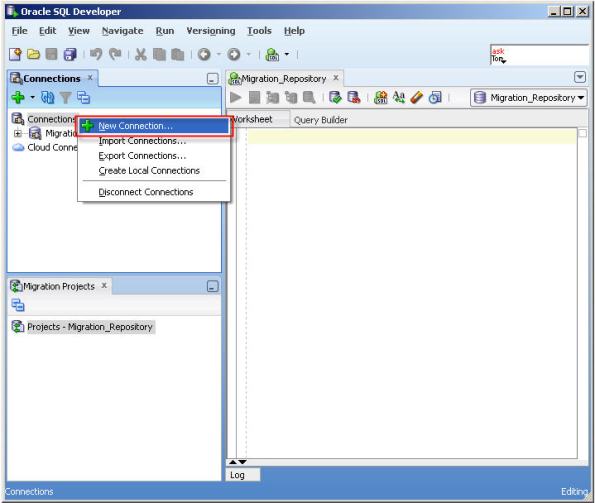Click the SQL Worksheet toolbar icon
The image size is (595, 503).
[272, 55]
